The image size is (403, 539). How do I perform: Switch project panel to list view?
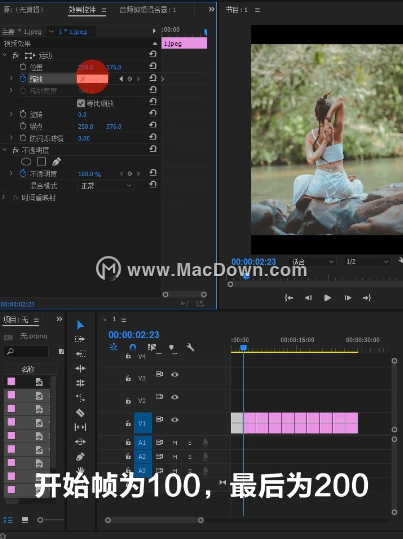coord(8,520)
